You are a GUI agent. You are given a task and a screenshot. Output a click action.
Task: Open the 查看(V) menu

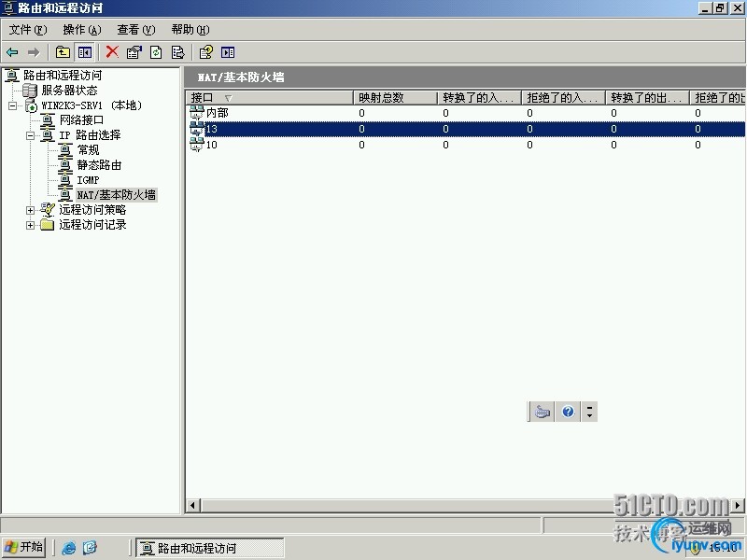pos(136,30)
